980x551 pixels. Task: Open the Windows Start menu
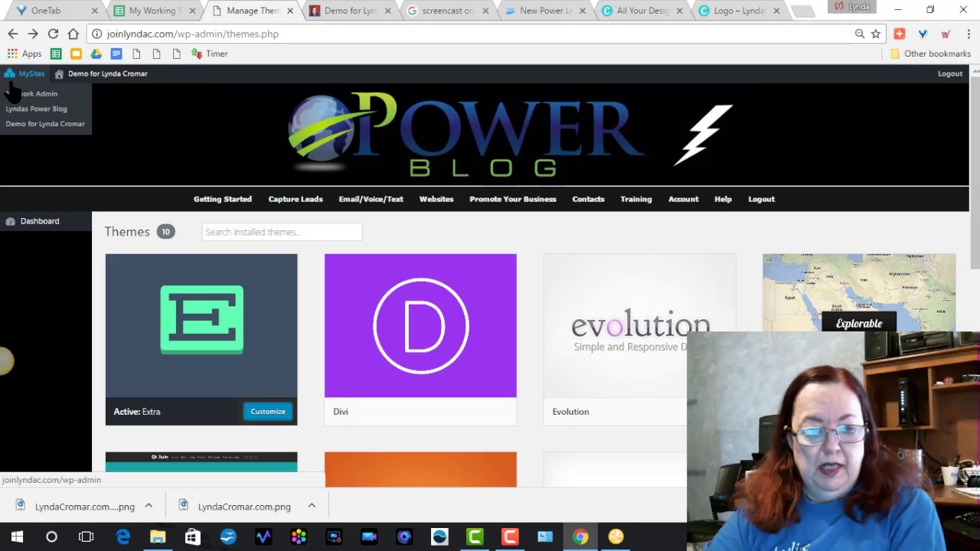[x=17, y=536]
